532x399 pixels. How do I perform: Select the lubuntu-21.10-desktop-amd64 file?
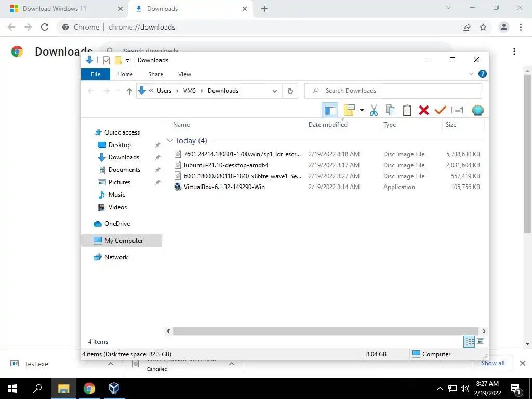pos(225,165)
